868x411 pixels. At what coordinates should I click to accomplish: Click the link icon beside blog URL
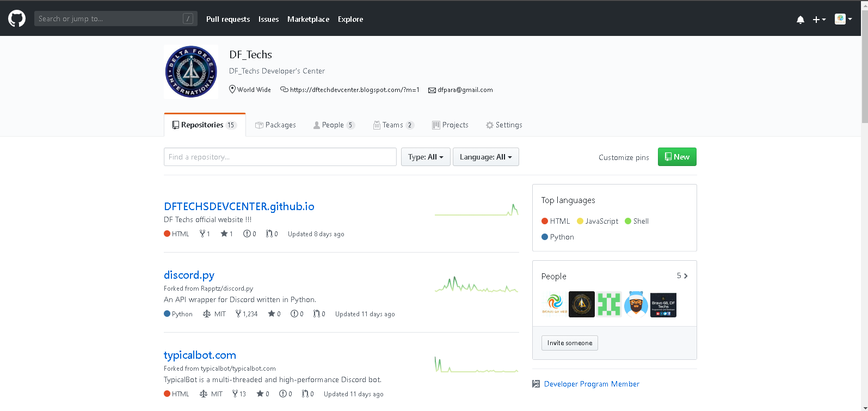(x=284, y=89)
